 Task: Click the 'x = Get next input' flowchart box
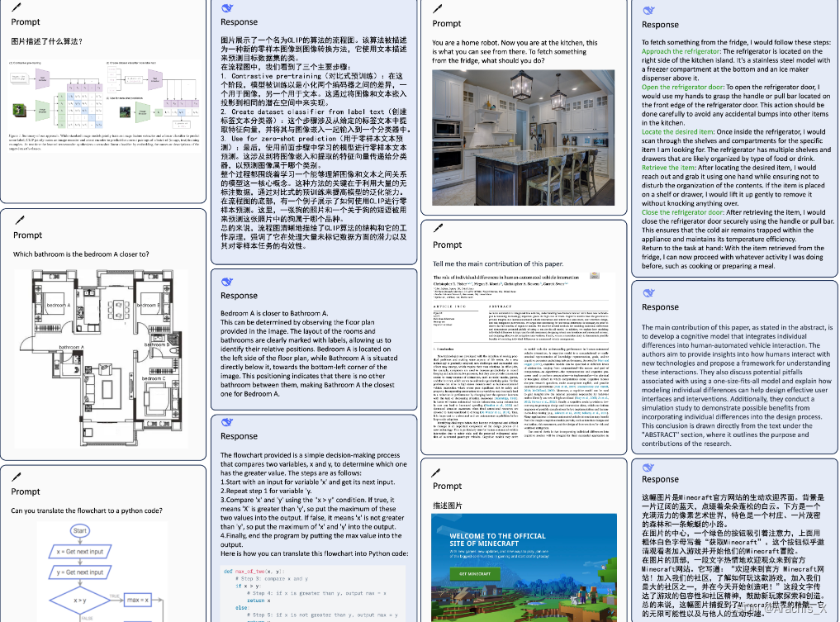[80, 551]
